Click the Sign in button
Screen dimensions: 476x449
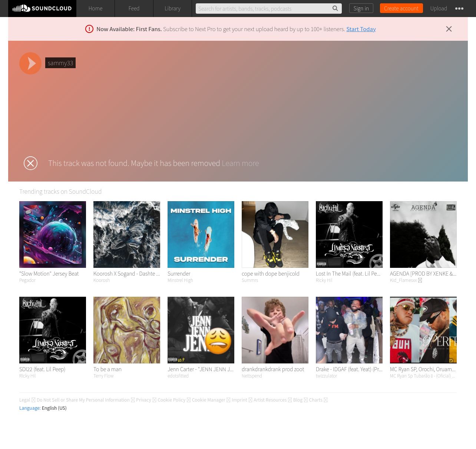click(361, 8)
